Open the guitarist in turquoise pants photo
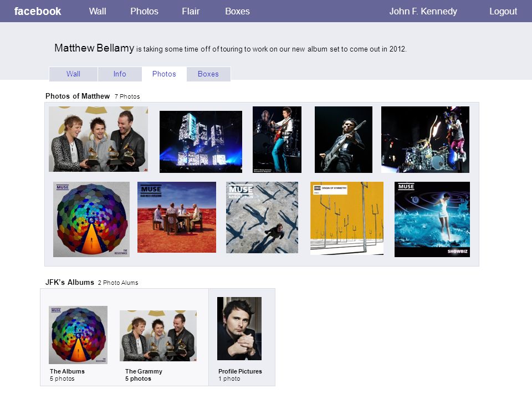This screenshot has height=399, width=532. (277, 140)
